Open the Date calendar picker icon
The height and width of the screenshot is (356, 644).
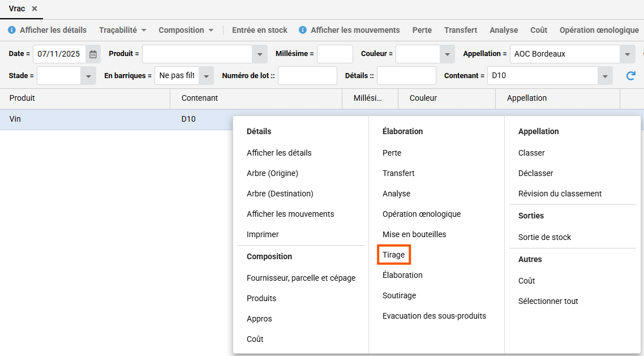(93, 54)
